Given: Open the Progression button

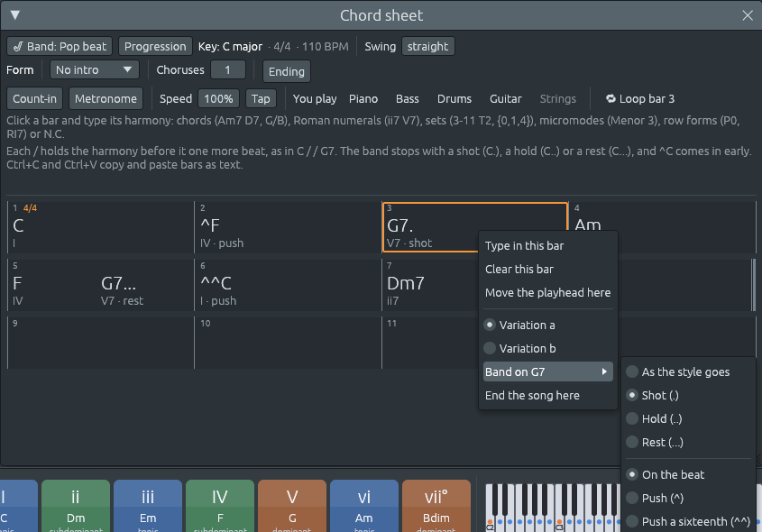Looking at the screenshot, I should tap(155, 47).
